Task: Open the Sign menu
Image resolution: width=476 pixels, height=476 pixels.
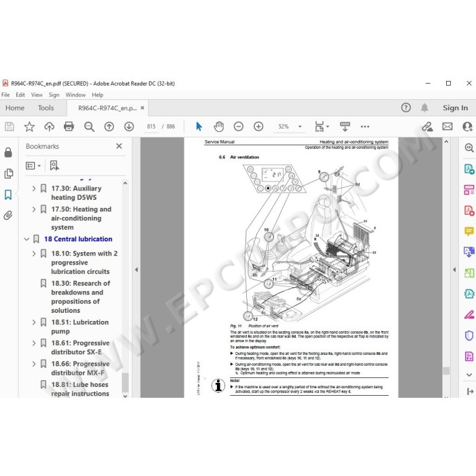Action: pyautogui.click(x=54, y=95)
